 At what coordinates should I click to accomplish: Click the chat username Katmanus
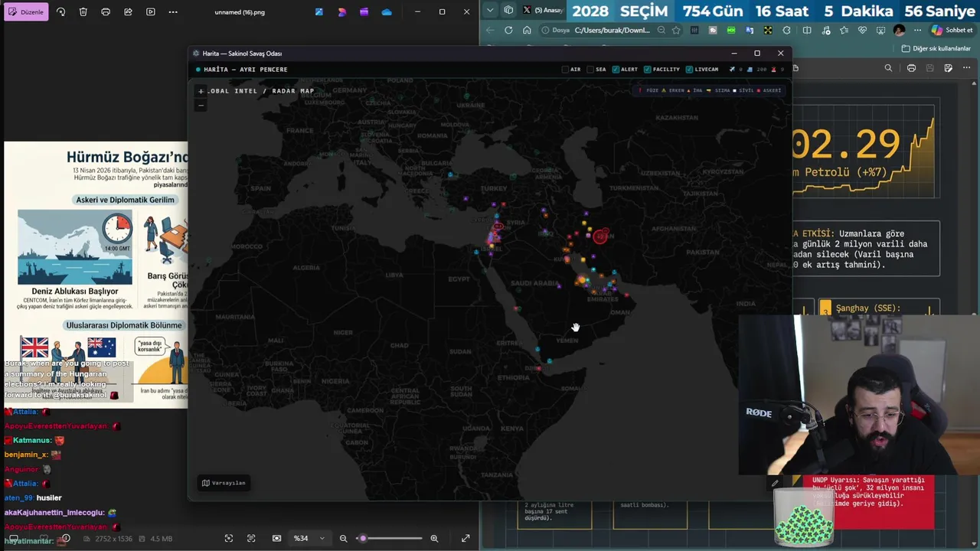(32, 441)
